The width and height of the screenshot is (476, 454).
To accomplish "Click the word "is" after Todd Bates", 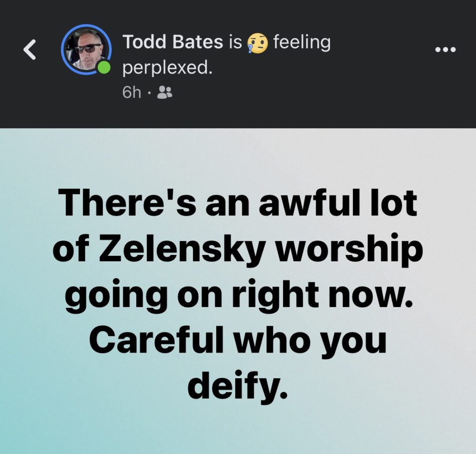I will [x=235, y=43].
